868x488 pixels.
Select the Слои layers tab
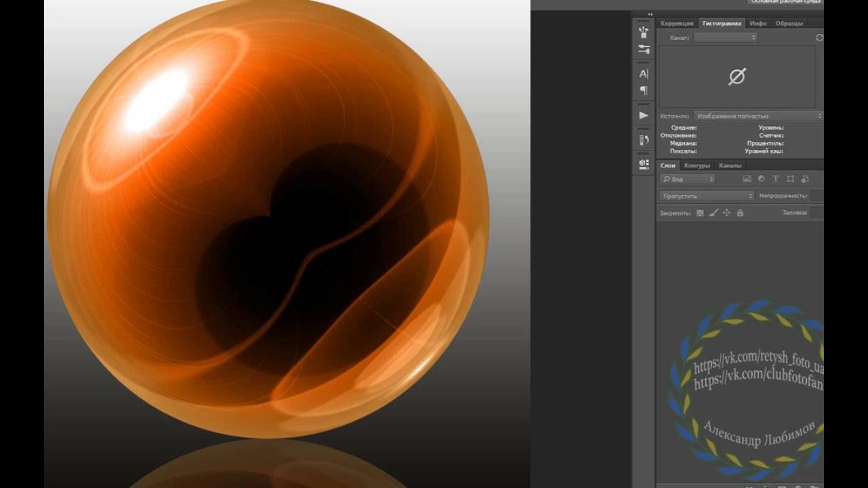[668, 165]
